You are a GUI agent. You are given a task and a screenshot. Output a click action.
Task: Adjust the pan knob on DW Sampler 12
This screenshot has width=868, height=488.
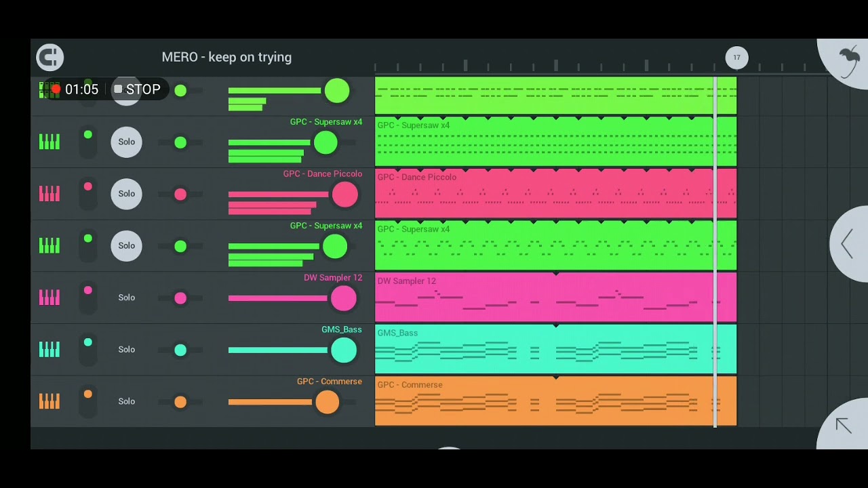pos(180,298)
